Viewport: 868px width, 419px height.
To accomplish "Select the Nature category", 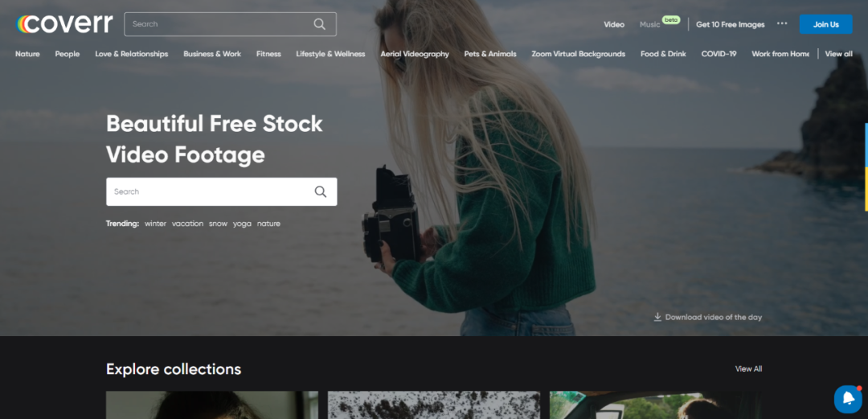I will [27, 54].
